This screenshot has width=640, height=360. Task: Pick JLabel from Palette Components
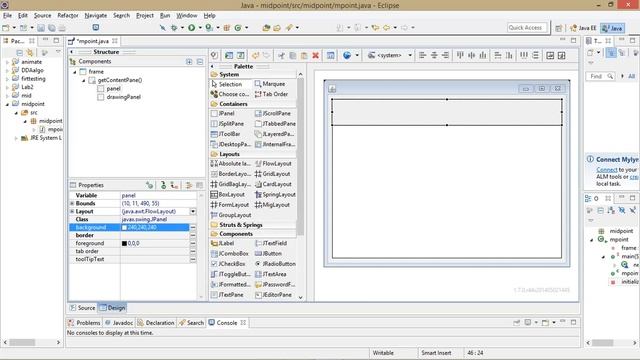click(x=222, y=243)
